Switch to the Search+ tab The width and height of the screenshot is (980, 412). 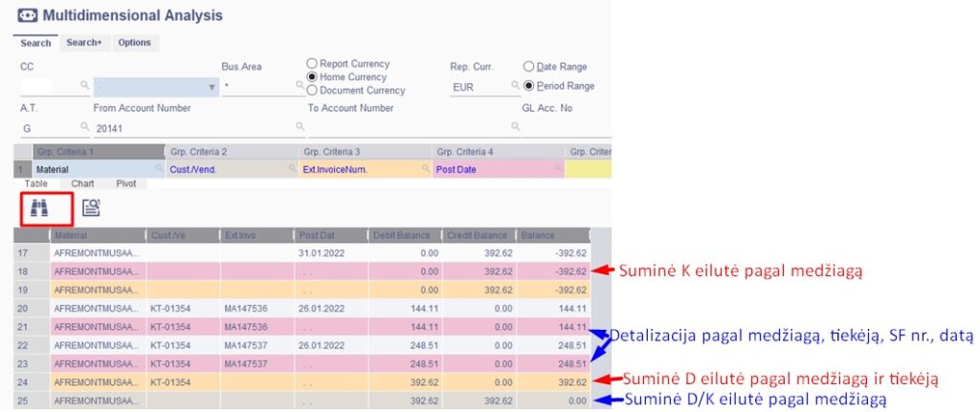83,43
